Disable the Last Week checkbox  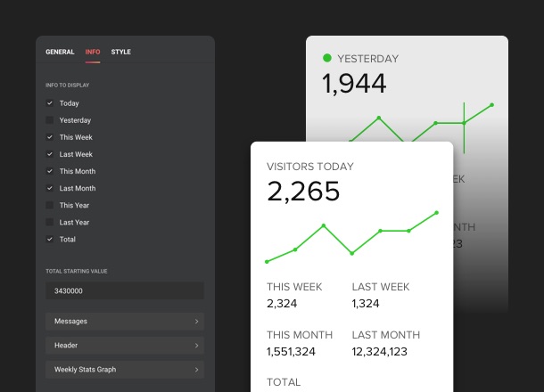pyautogui.click(x=50, y=154)
